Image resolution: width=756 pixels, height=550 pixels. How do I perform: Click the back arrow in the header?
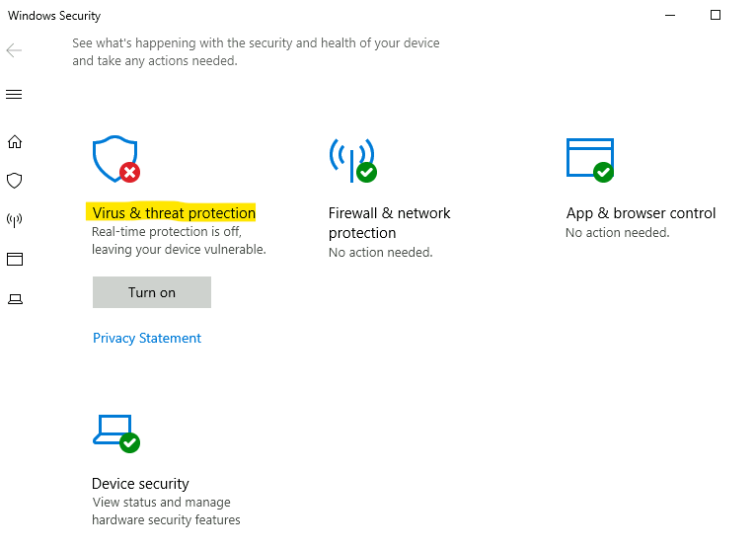click(14, 50)
